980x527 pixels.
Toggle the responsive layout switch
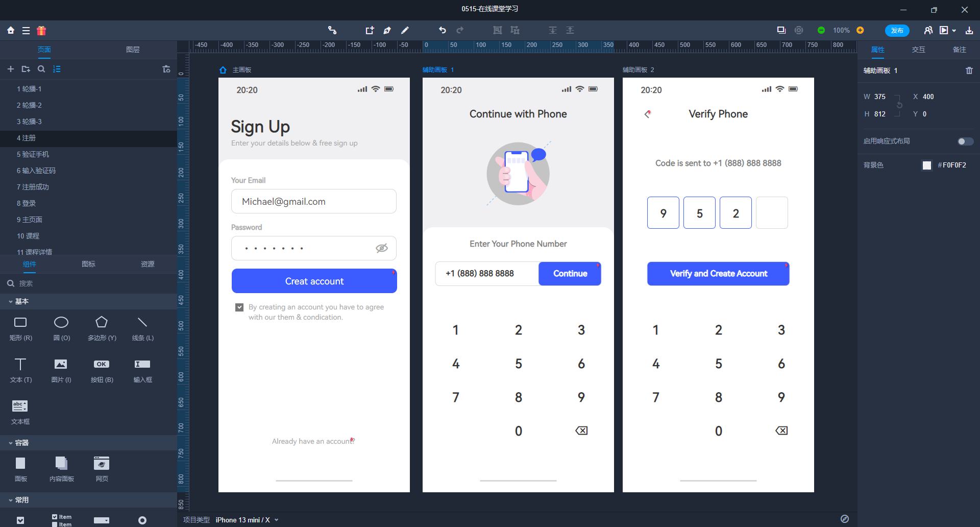[x=965, y=141]
